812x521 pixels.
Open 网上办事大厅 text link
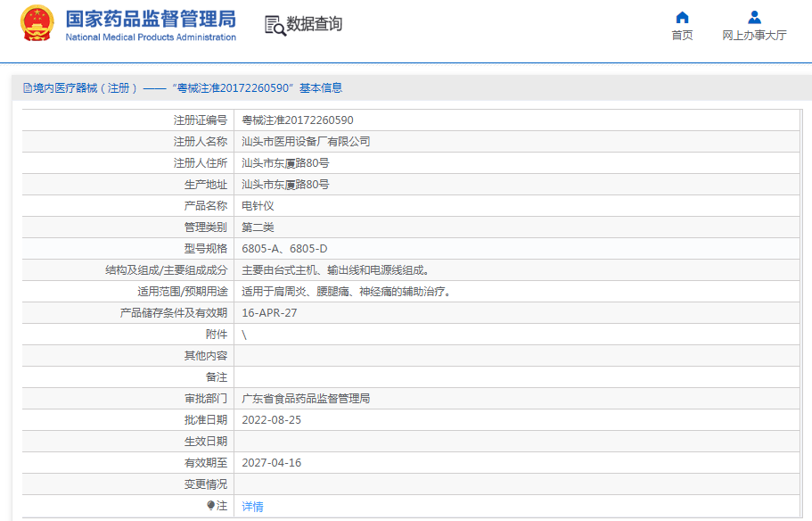click(x=754, y=36)
